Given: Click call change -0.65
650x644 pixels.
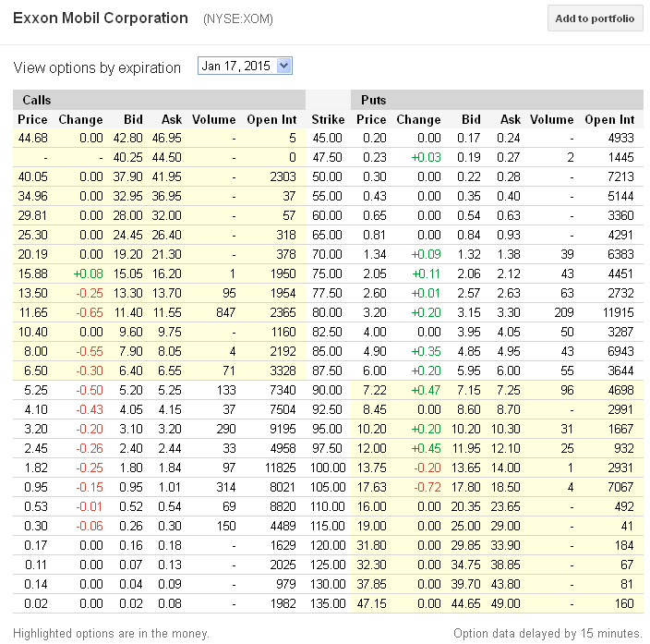Looking at the screenshot, I should tap(90, 312).
